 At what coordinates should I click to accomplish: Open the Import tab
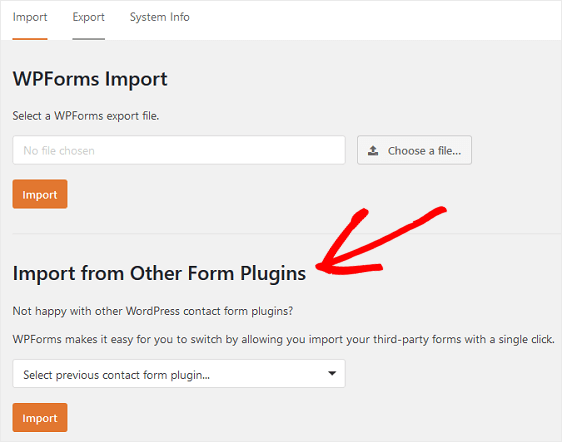[x=30, y=17]
